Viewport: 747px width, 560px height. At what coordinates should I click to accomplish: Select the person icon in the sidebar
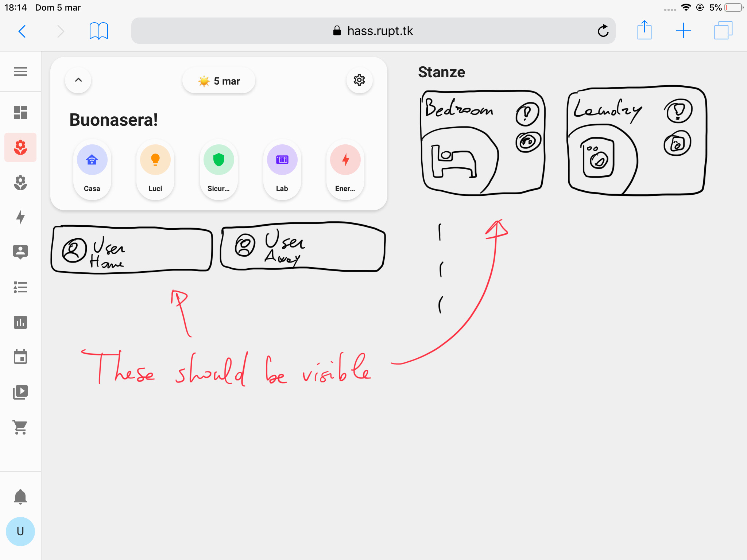click(x=20, y=252)
